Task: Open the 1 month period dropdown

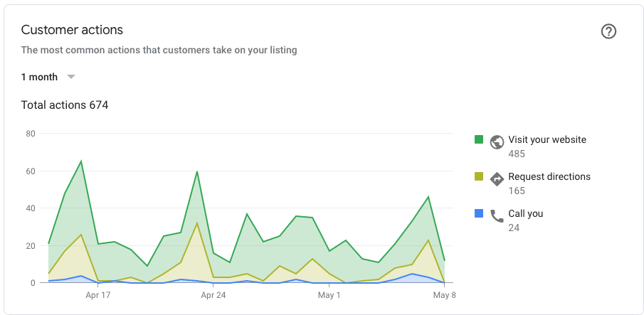Action: pos(40,77)
